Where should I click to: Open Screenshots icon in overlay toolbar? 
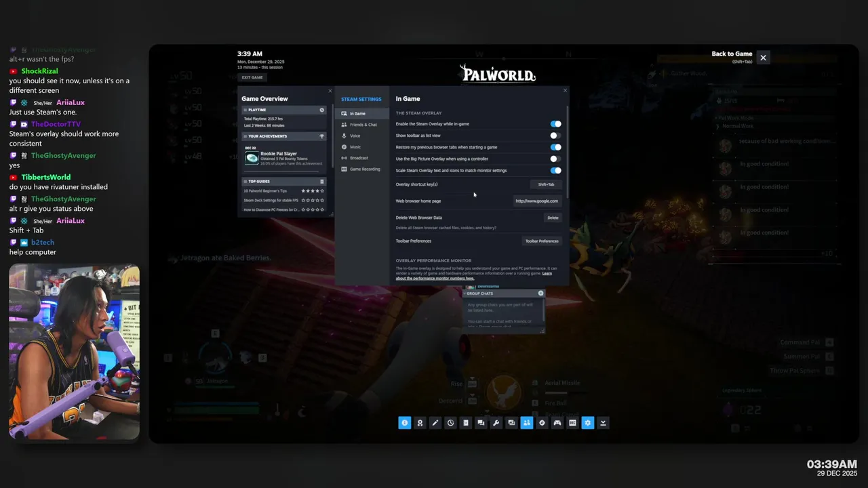click(511, 423)
